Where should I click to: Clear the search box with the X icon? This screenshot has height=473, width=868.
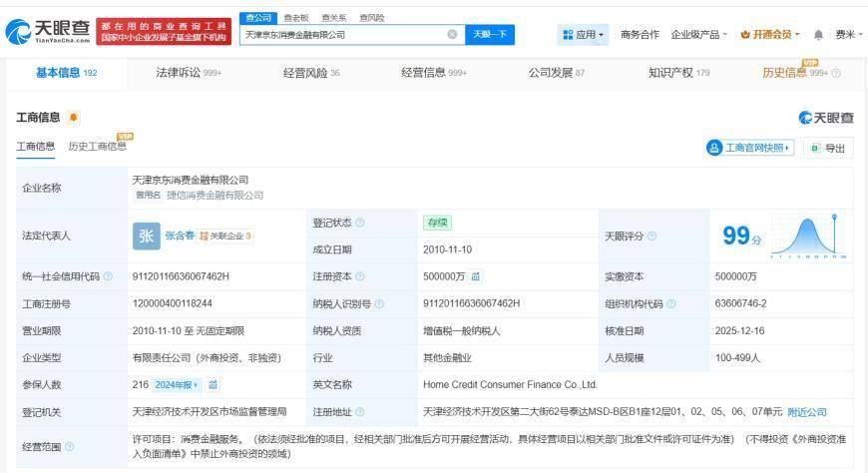click(452, 35)
